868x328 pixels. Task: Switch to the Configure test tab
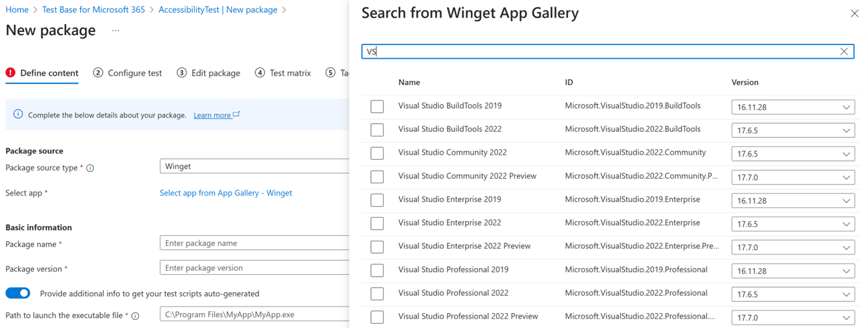(x=127, y=73)
